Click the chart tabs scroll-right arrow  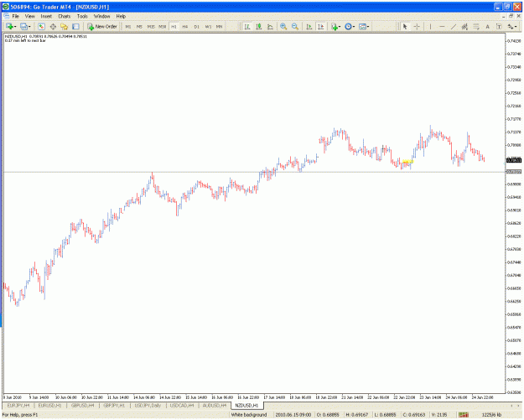pyautogui.click(x=518, y=405)
